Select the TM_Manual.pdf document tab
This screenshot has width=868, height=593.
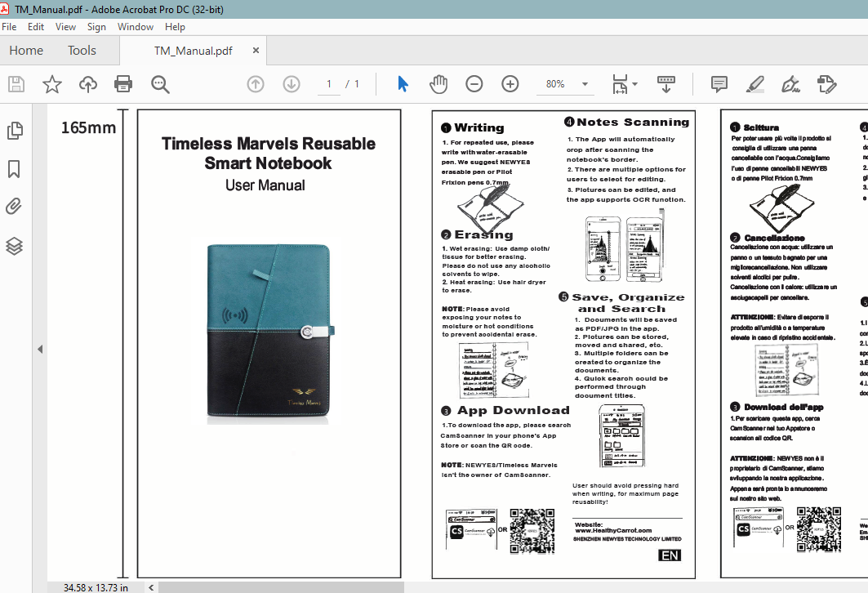click(194, 51)
